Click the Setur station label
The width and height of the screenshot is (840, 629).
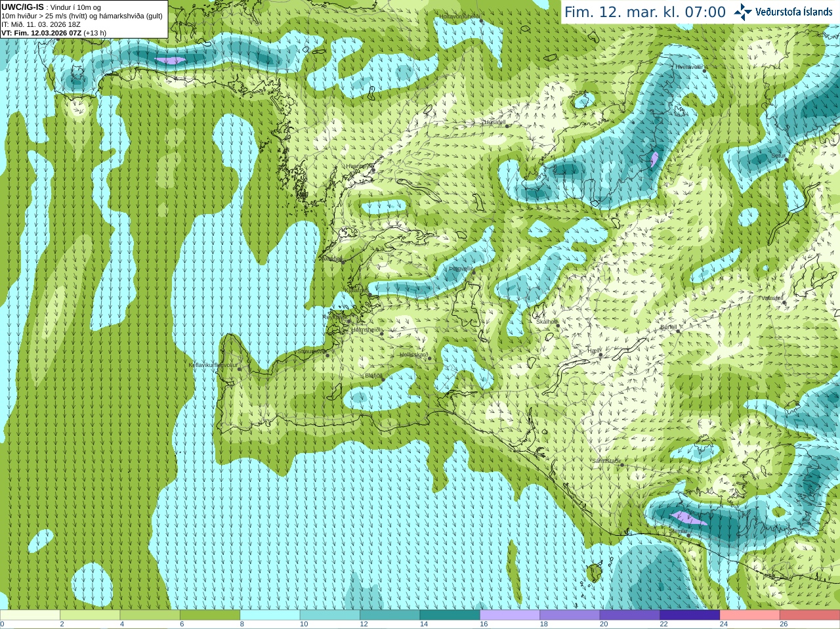[x=778, y=156]
